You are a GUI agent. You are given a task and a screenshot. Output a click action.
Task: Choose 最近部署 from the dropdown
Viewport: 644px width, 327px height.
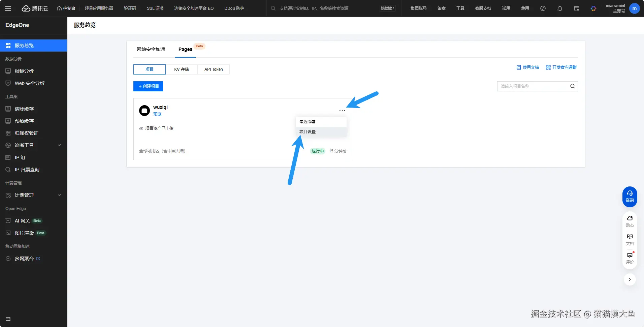click(321, 122)
